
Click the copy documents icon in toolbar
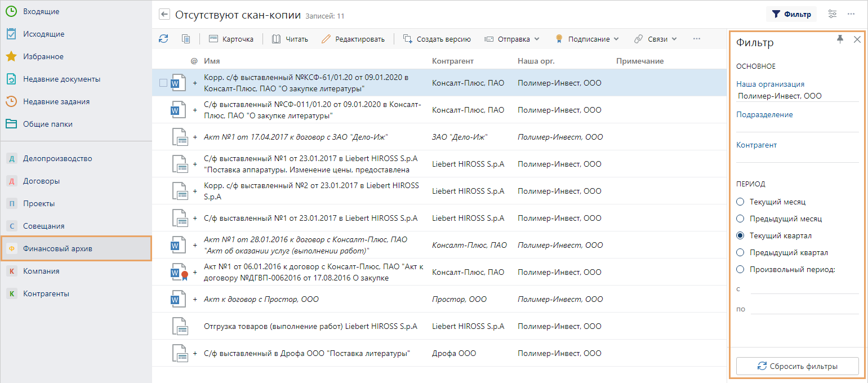(186, 39)
